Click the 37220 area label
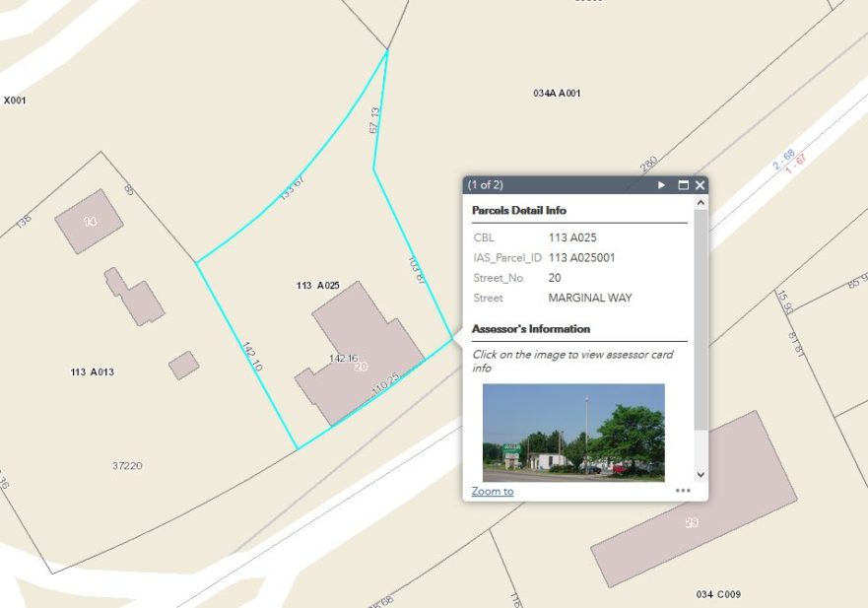This screenshot has height=608, width=868. coord(126,465)
